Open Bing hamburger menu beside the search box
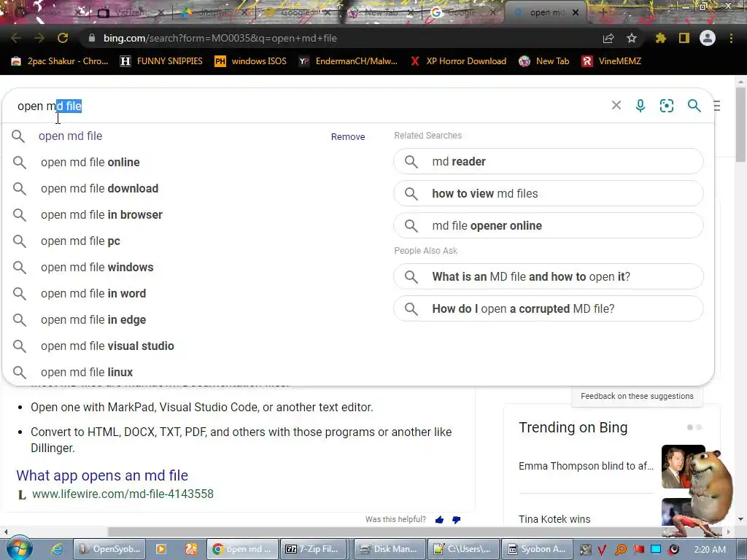Screen dimensions: 747x560 tap(717, 105)
